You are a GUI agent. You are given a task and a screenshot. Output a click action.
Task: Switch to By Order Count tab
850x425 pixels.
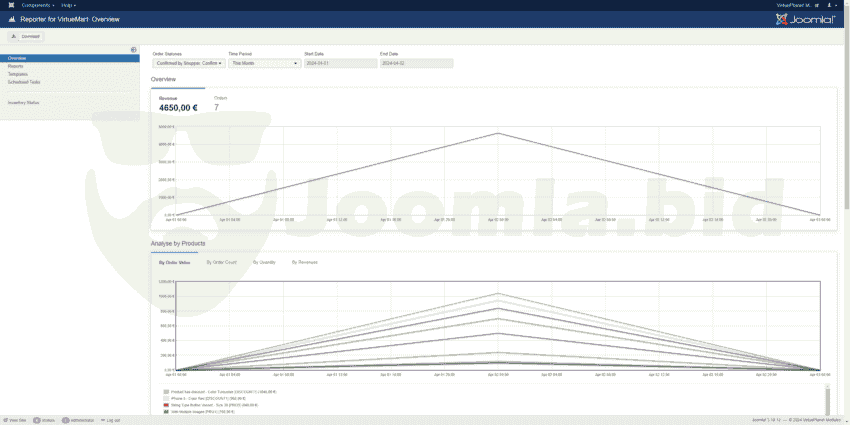[x=221, y=262]
